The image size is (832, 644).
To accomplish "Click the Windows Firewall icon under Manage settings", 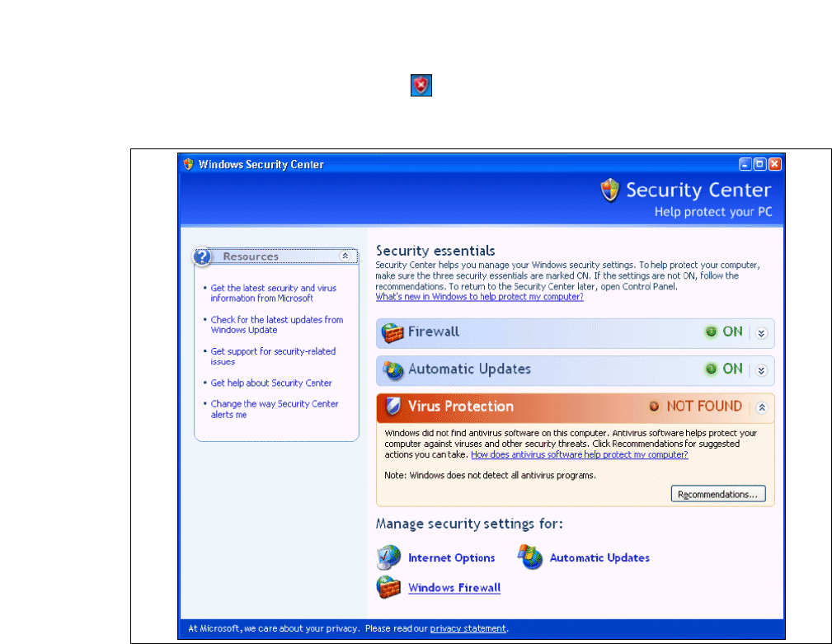I will (388, 587).
